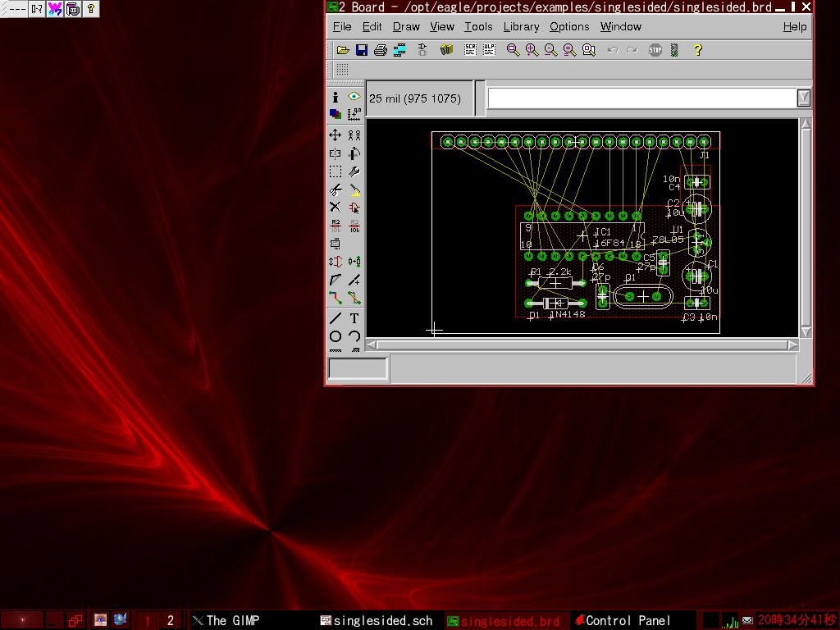Click the Grid settings dotted icon
Viewport: 840px width, 630px height.
(342, 70)
